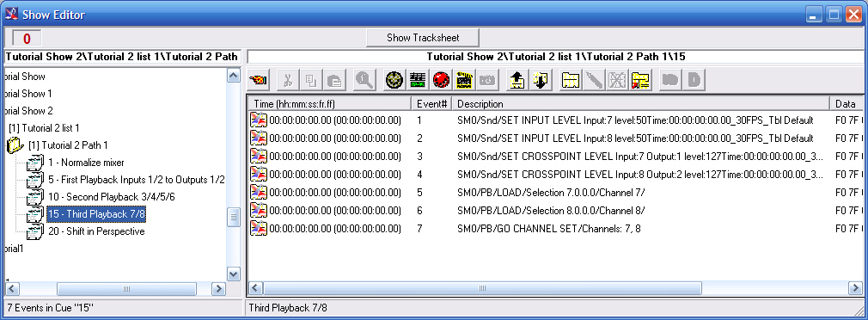Select the 1 - Normalize mixer cue
The height and width of the screenshot is (320, 868).
86,163
